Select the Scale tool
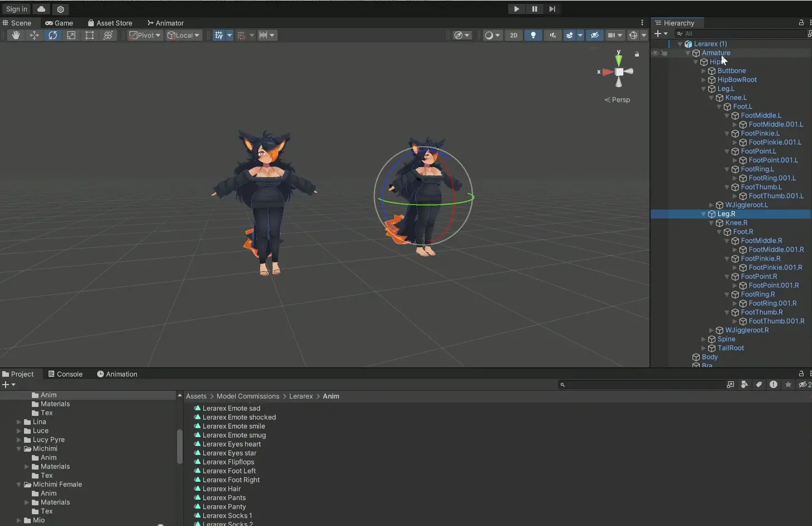Screen dimensions: 812x526 click(x=71, y=35)
